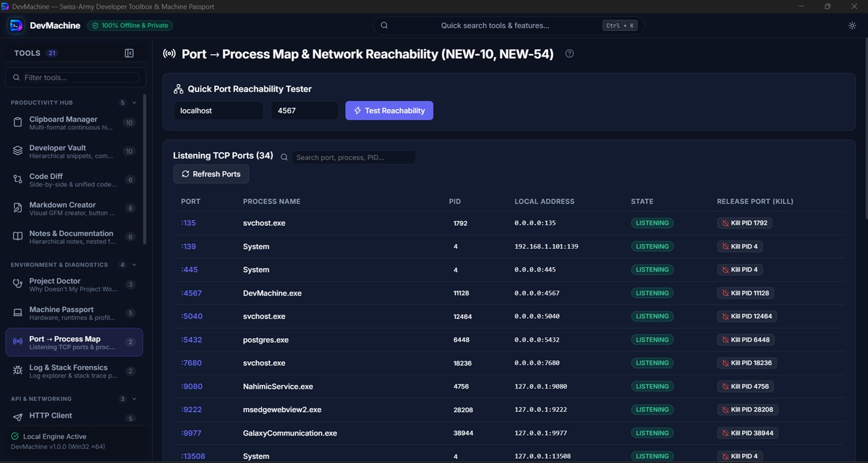The height and width of the screenshot is (463, 868).
Task: Open the Port → Process Map tool
Action: coord(74,343)
